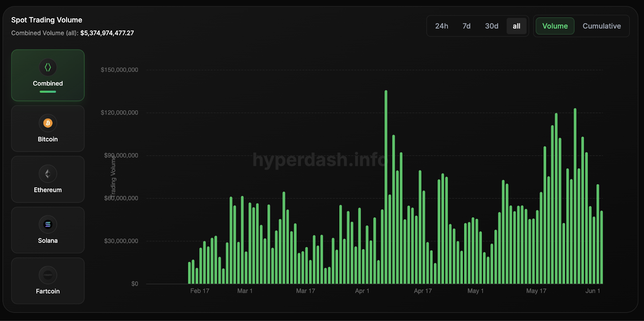Click the Mar 17 date label
Screen dimensions: 644x321
click(x=305, y=291)
